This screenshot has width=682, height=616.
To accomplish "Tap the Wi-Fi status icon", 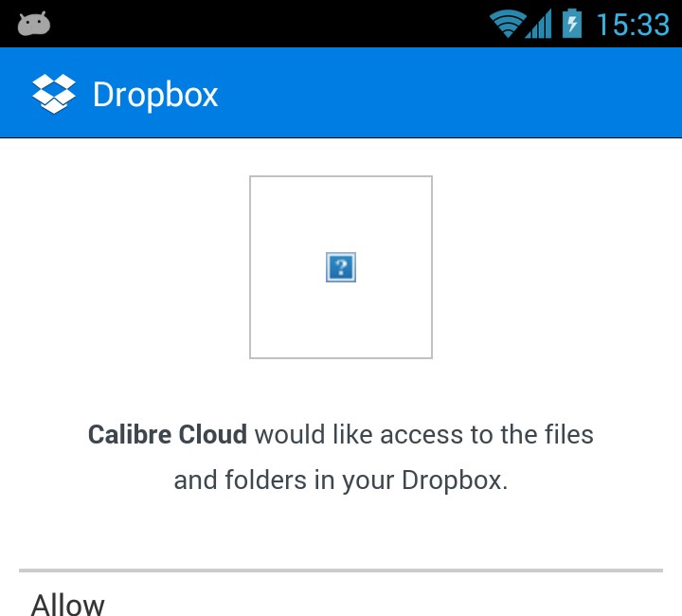I will click(507, 24).
